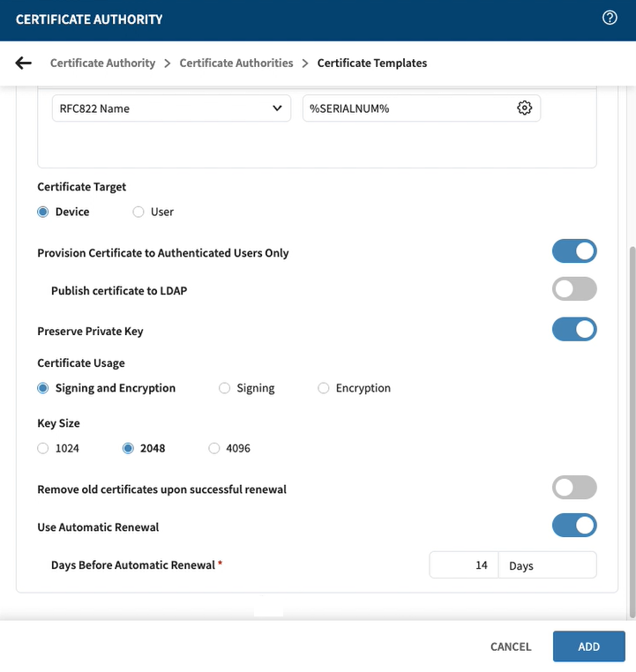Open the Days unit dropdown

547,565
